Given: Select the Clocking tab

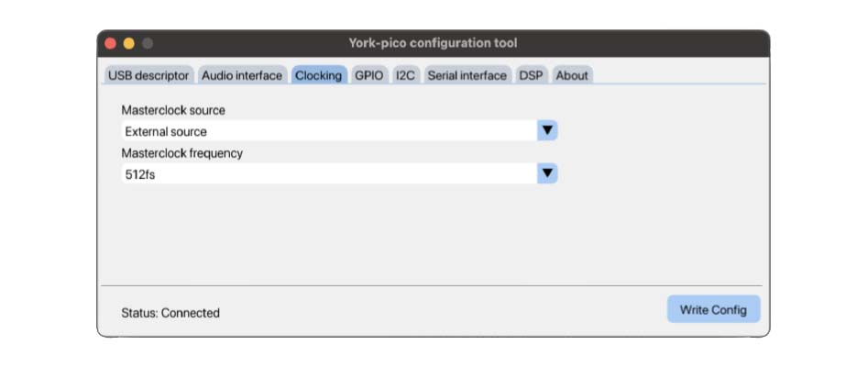Looking at the screenshot, I should pos(318,75).
